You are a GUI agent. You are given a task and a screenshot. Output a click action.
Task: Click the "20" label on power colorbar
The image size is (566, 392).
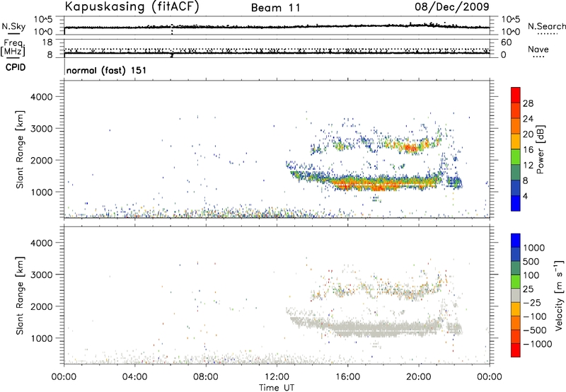coord(528,134)
